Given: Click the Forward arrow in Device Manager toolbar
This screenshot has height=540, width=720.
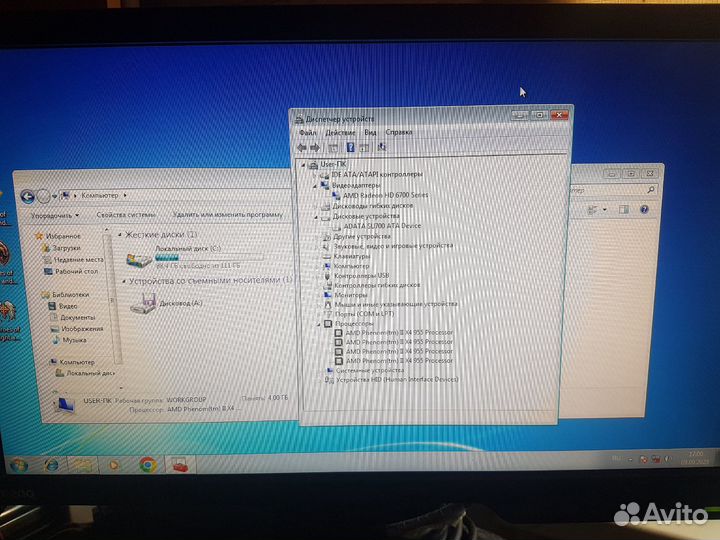Looking at the screenshot, I should (315, 147).
